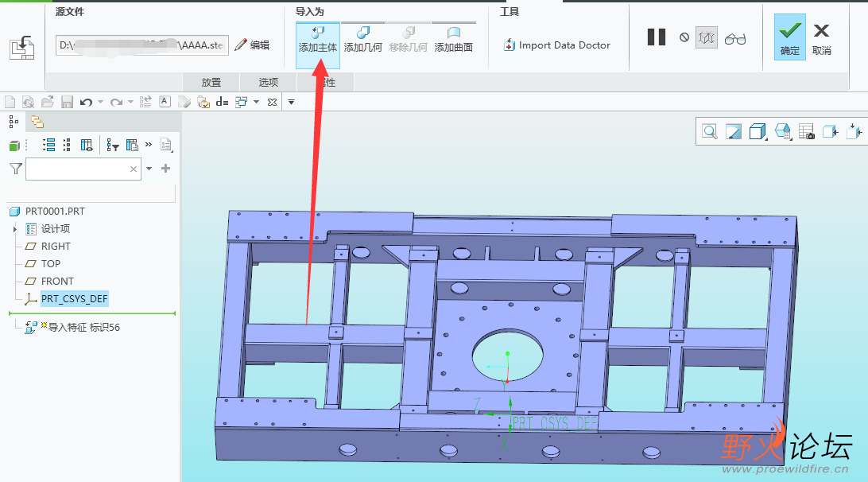Click the Save floppy-disk icon

67,102
